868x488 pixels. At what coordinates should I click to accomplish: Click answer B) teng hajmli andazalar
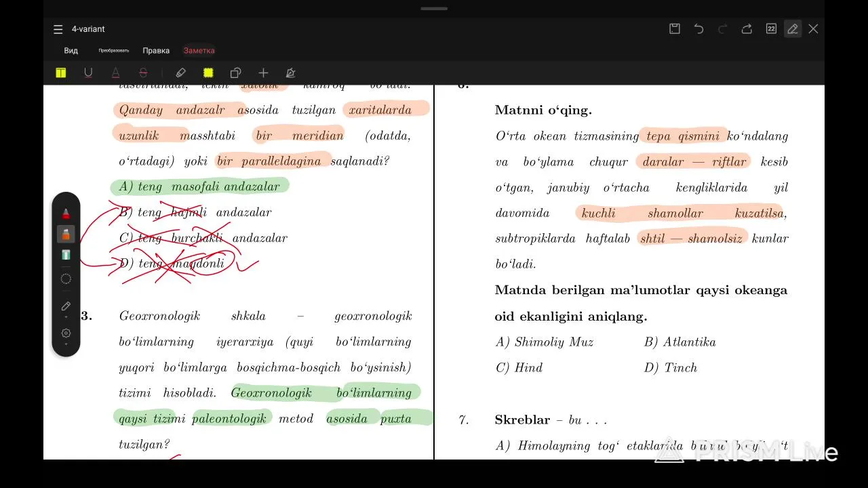coord(195,212)
